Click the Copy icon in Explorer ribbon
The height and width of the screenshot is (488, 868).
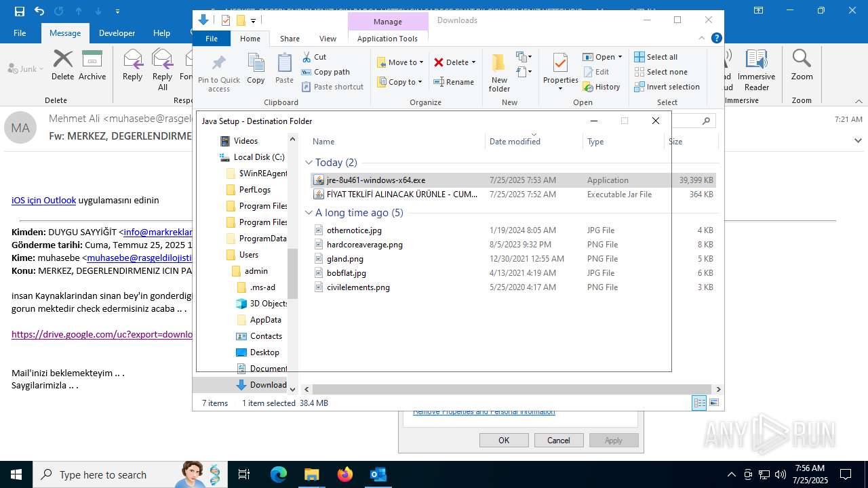[256, 63]
